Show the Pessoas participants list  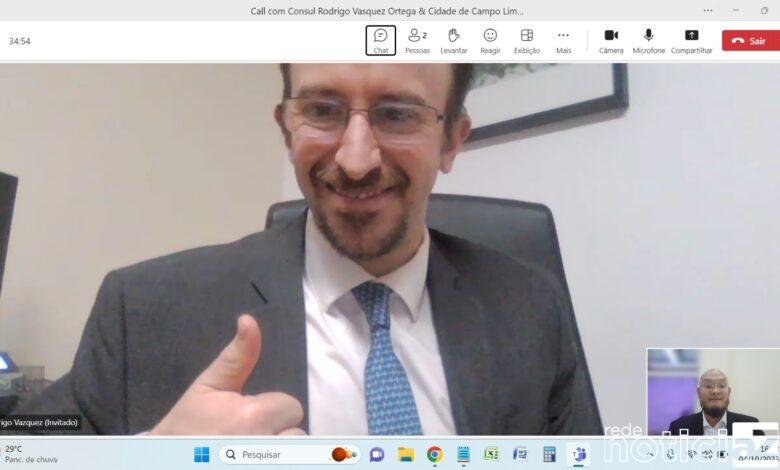(x=417, y=40)
